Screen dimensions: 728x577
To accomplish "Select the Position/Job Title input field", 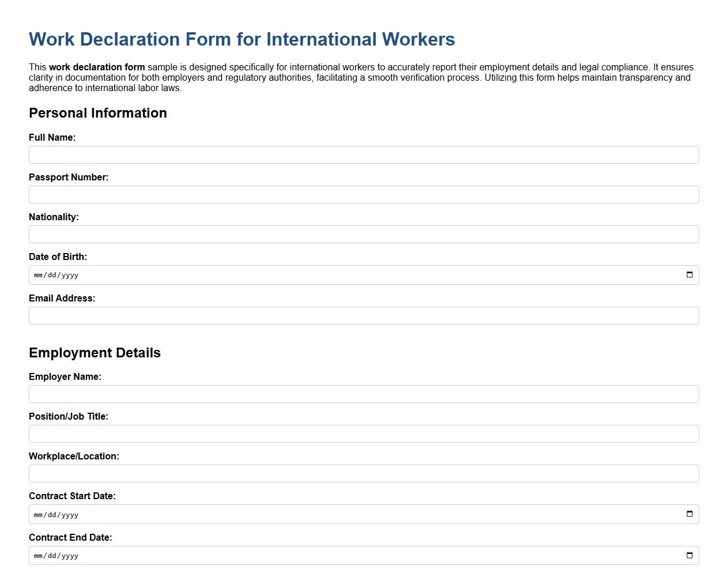I will [363, 433].
